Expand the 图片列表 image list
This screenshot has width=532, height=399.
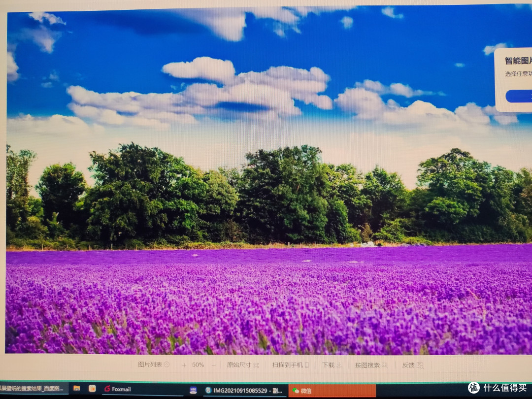[x=153, y=365]
